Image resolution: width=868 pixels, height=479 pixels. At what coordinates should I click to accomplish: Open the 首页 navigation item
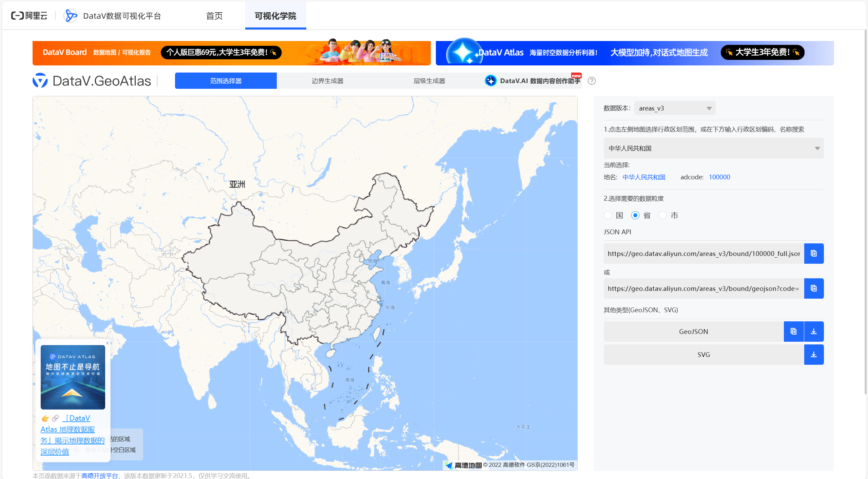[x=214, y=16]
